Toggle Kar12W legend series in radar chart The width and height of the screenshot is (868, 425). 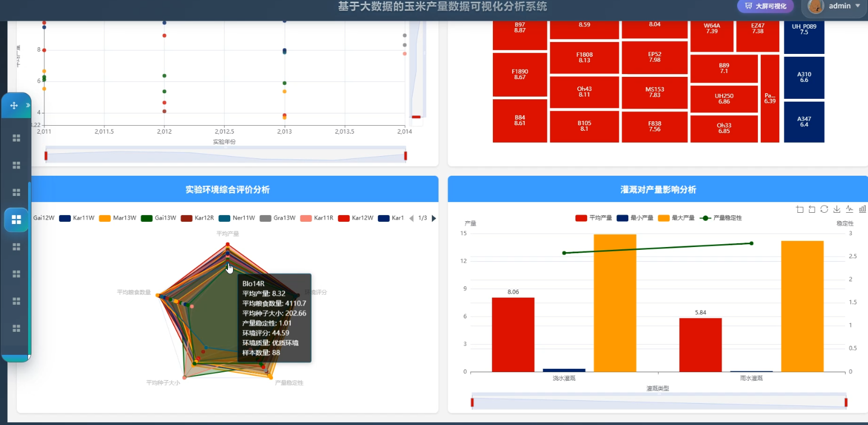click(357, 218)
